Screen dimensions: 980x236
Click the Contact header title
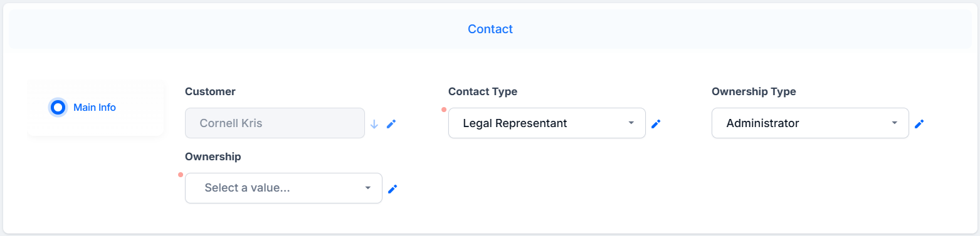click(490, 29)
